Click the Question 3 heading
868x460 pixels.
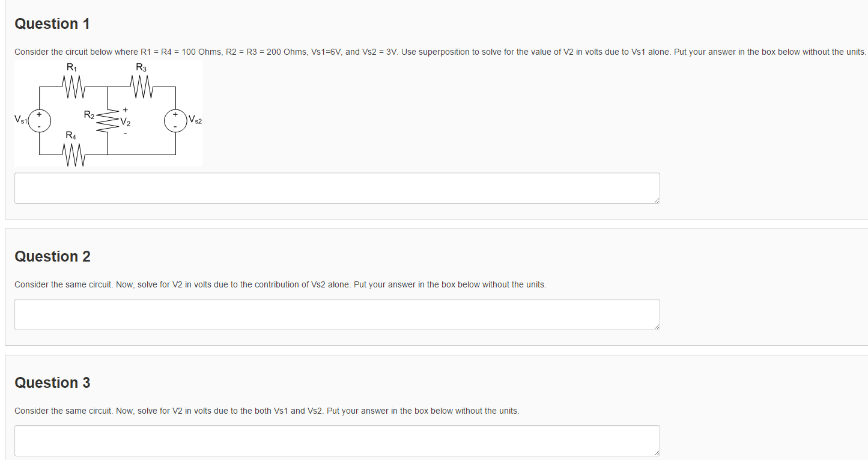point(52,383)
